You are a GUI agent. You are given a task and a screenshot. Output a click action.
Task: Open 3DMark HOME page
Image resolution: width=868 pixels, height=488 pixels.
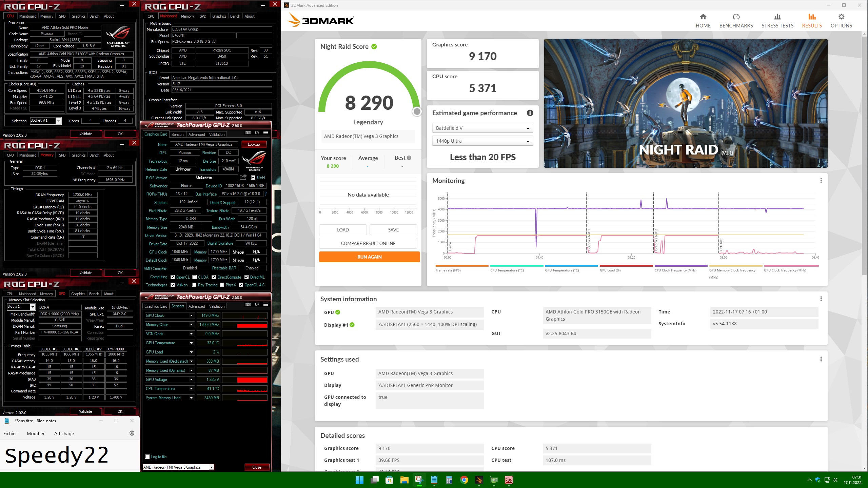pos(703,21)
